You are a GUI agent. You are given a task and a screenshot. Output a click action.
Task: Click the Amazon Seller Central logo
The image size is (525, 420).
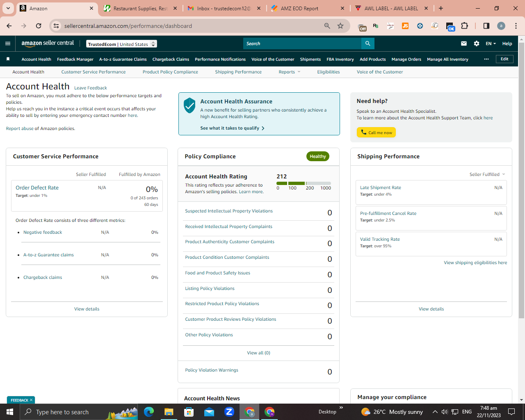click(x=48, y=43)
